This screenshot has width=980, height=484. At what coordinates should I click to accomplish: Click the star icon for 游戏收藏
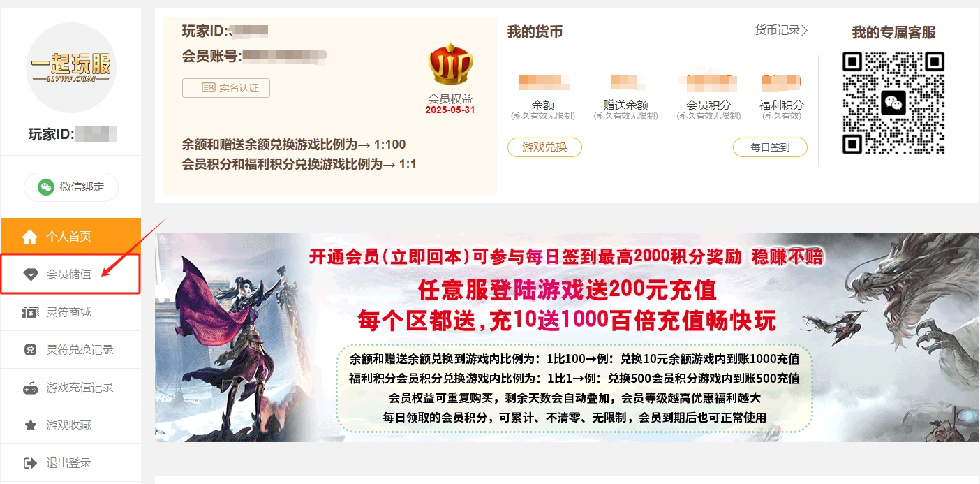click(30, 425)
